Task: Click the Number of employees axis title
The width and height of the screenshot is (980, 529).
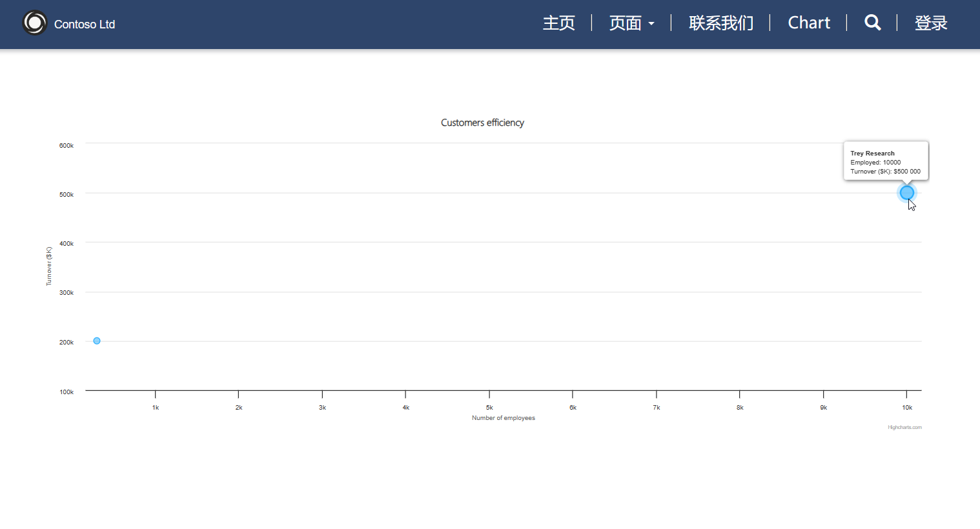Action: (x=504, y=418)
